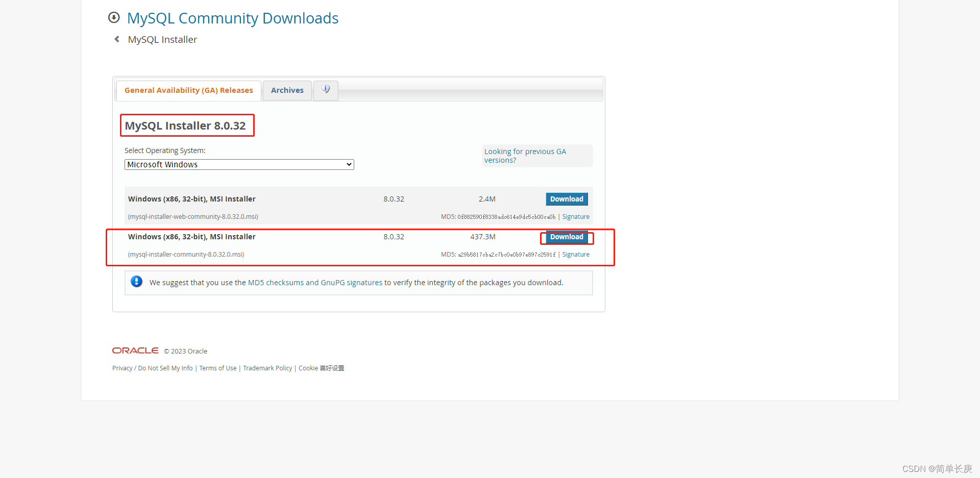
Task: Open Looking for previous GA versions link
Action: coord(525,156)
